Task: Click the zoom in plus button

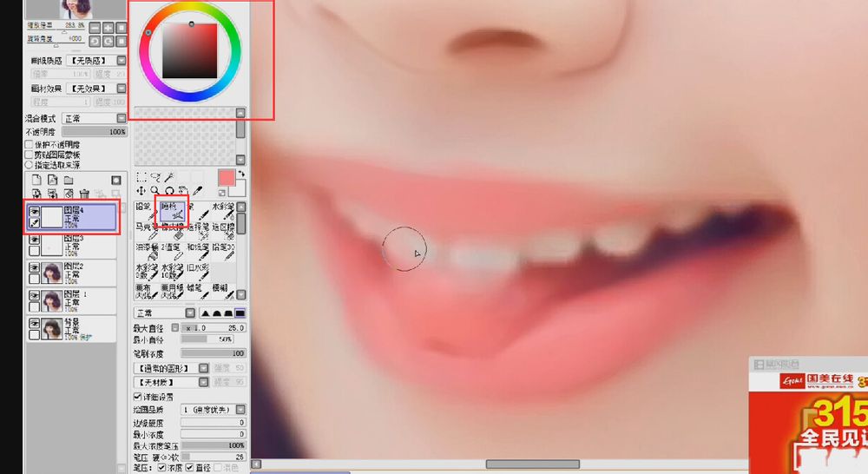Action: 108,28
